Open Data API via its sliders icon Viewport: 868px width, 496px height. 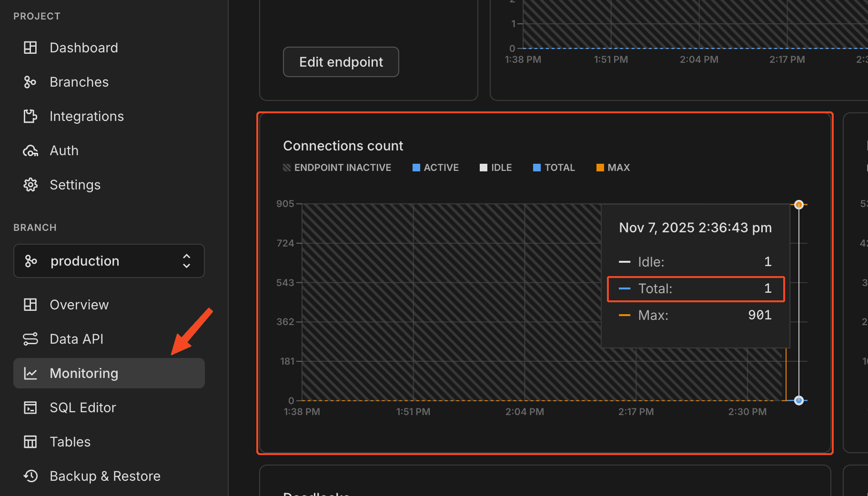click(x=30, y=339)
